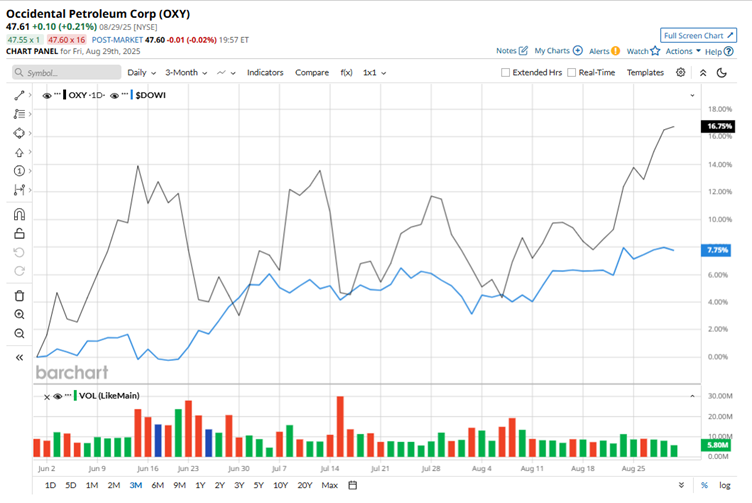Image resolution: width=752 pixels, height=503 pixels.
Task: Click the green VOL color bar
Action: click(x=75, y=396)
